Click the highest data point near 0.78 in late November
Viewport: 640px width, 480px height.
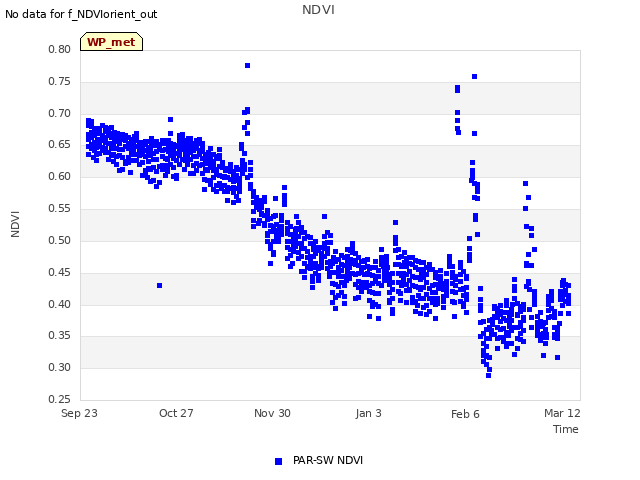[247, 66]
